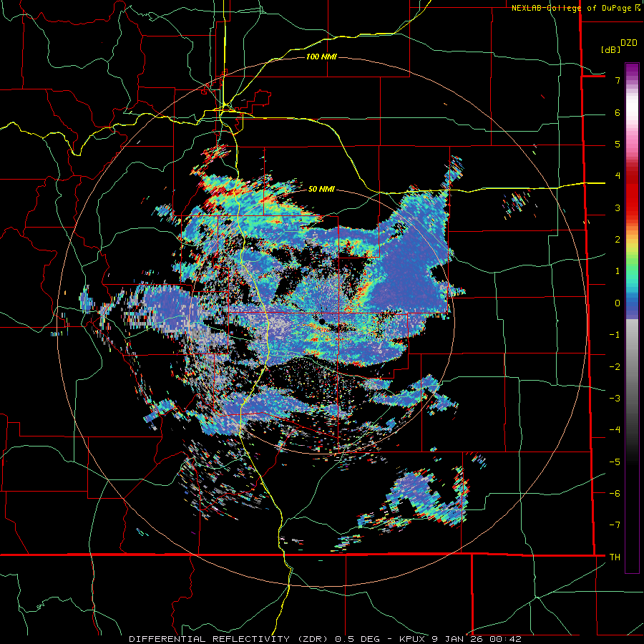644x644 pixels.
Task: Click the -1 value on the color scale
Action: tap(615, 335)
